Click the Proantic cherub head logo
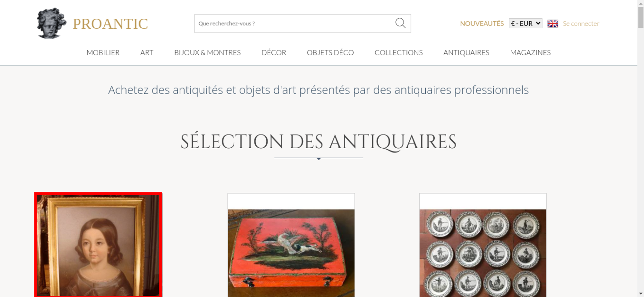 coord(52,23)
